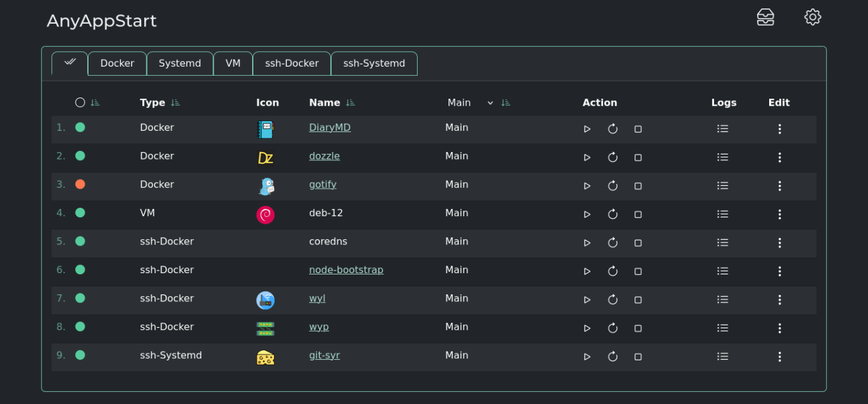Viewport: 868px width, 404px height.
Task: Stop the DiaryMD container
Action: 638,129
